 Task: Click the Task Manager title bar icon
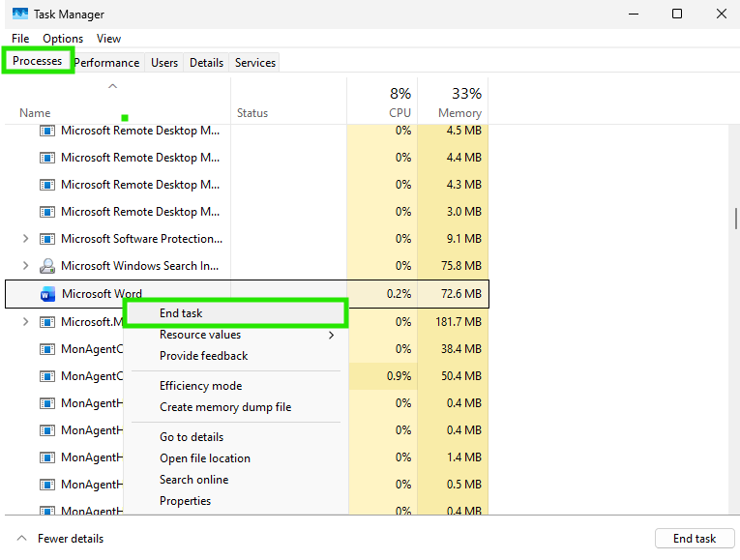pos(19,14)
